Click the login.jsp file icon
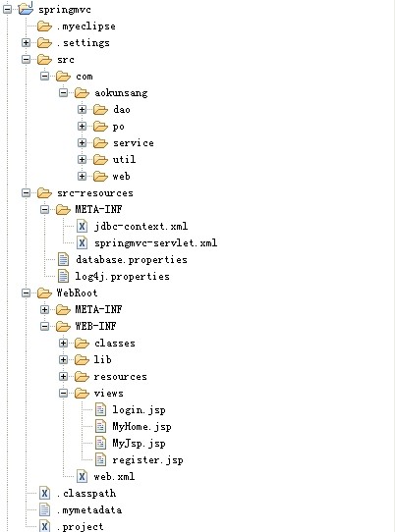The height and width of the screenshot is (532, 395). pyautogui.click(x=100, y=409)
